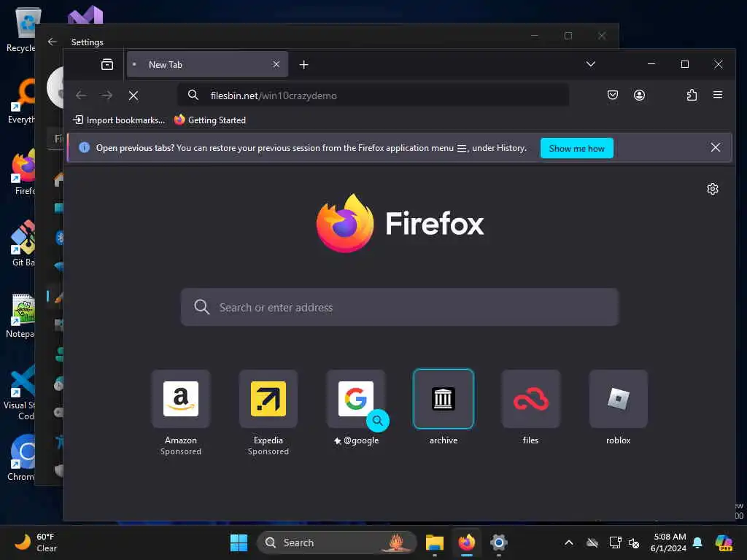Viewport: 747px width, 560px height.
Task: Open the Extensions puzzle icon
Action: tap(692, 95)
